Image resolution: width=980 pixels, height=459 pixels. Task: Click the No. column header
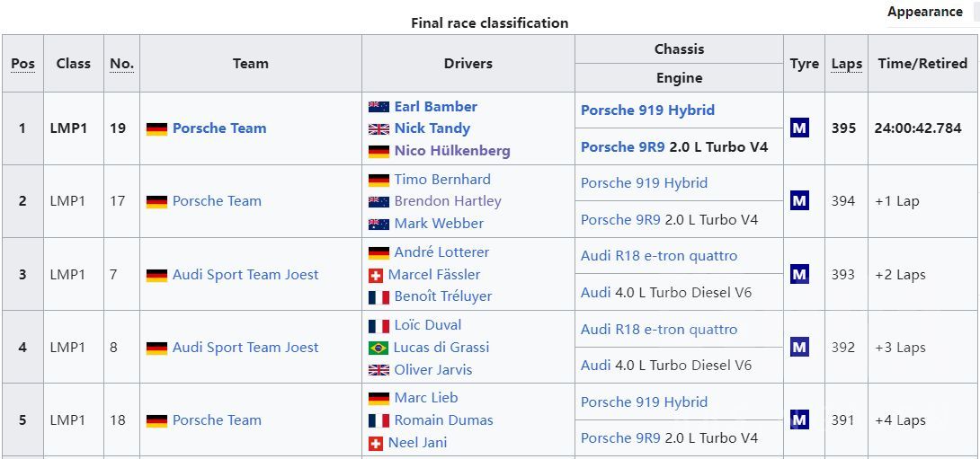tap(121, 64)
